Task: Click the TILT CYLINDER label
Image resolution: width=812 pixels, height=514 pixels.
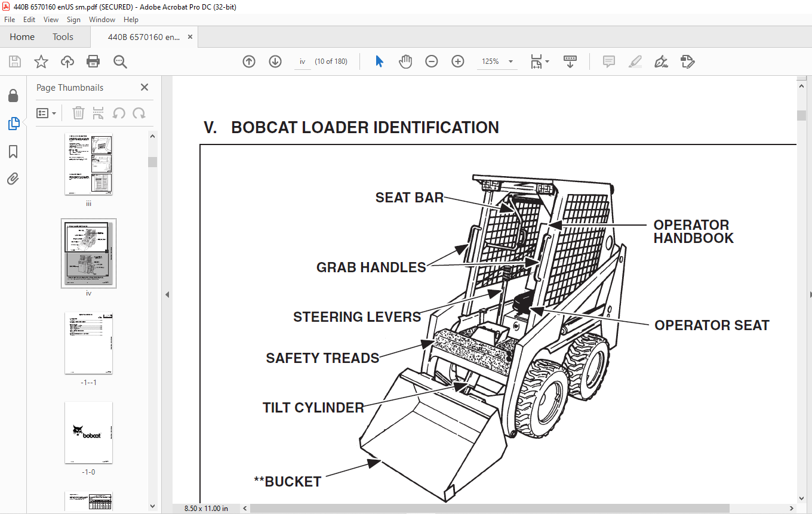Action: [x=313, y=408]
